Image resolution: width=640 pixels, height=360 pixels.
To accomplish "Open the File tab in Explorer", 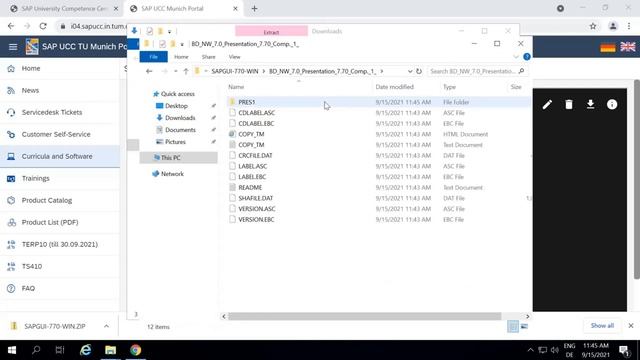I will [153, 57].
